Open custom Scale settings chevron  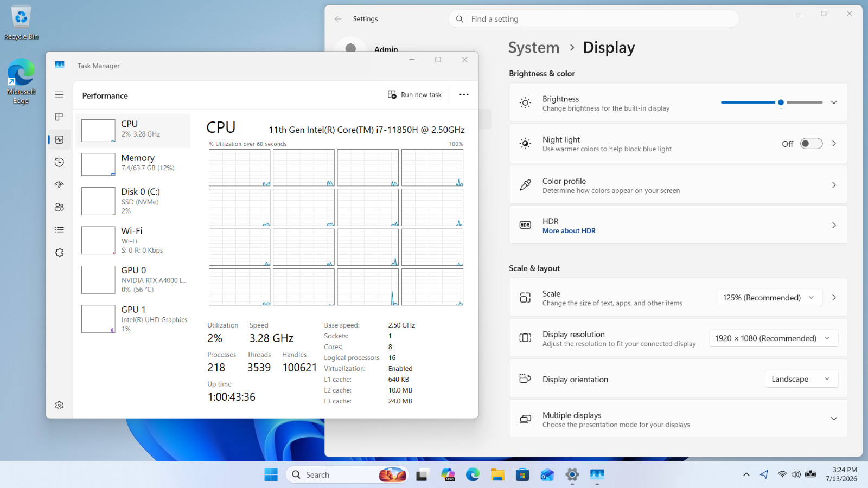click(x=834, y=298)
